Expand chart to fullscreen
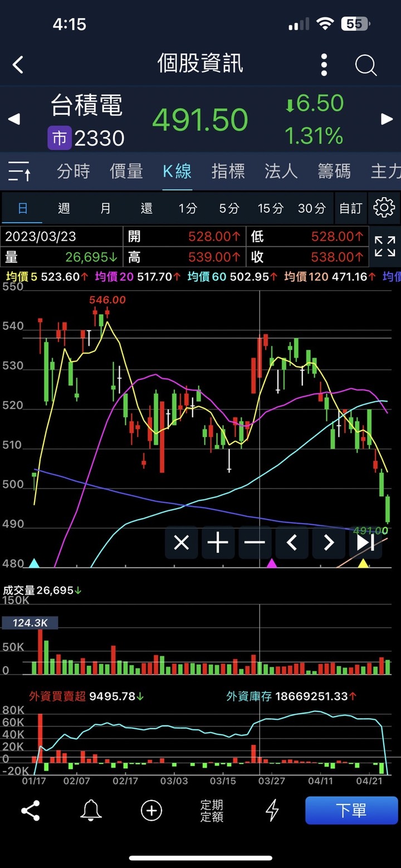This screenshot has height=868, width=401. click(385, 246)
